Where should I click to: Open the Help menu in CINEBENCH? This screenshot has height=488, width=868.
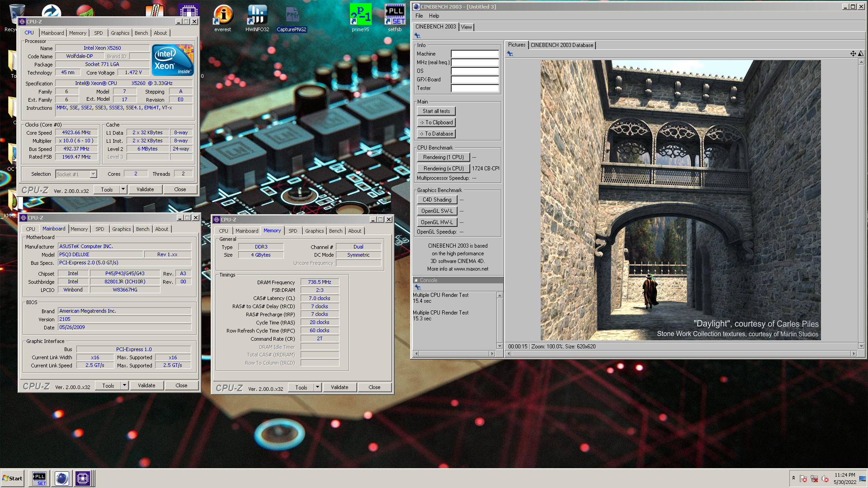tap(434, 16)
